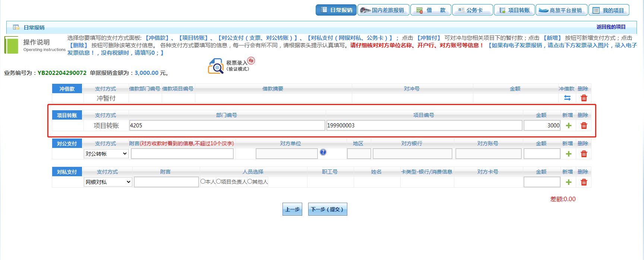The image size is (644, 260).
Task: Add a new 对私支付 row with plus icon
Action: pos(568,182)
